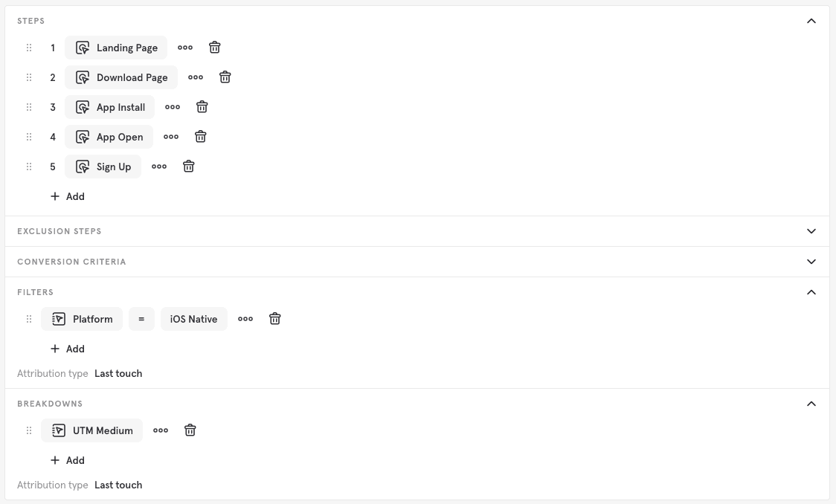The image size is (836, 504).
Task: Add a new breakdown
Action: pyautogui.click(x=68, y=460)
